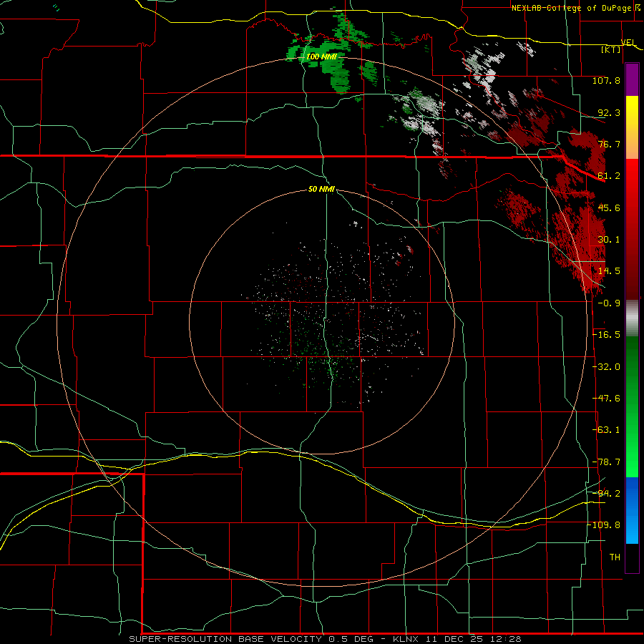Image resolution: width=644 pixels, height=644 pixels.
Task: Click the blue segment of the color bar
Action: 632,510
